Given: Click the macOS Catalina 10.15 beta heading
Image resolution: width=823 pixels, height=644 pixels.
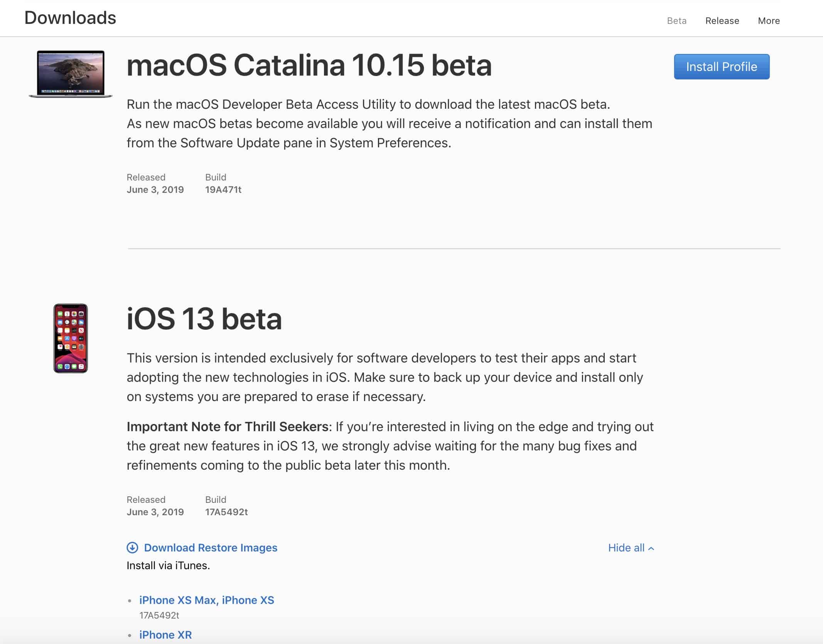Looking at the screenshot, I should [x=309, y=65].
